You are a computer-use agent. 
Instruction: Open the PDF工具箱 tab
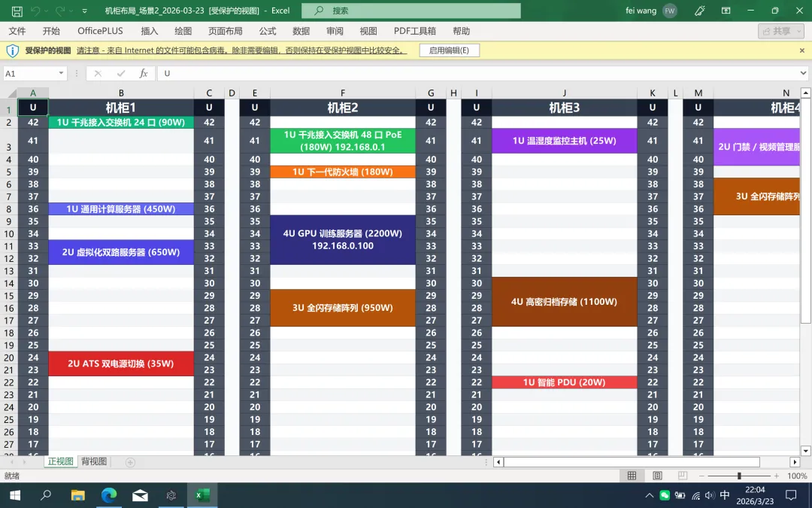pyautogui.click(x=415, y=31)
